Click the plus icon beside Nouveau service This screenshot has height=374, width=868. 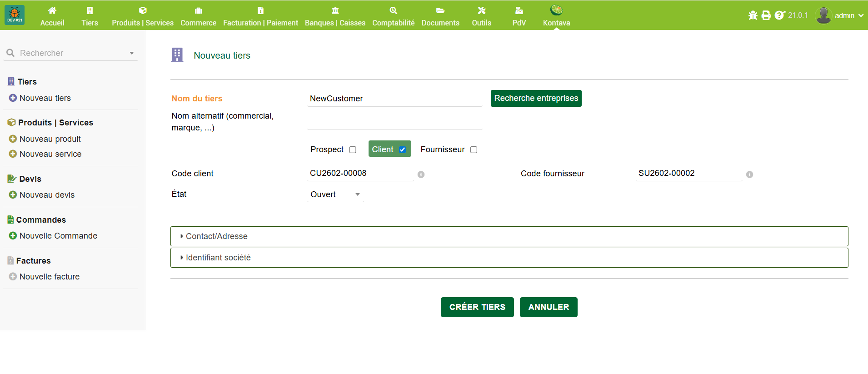13,154
